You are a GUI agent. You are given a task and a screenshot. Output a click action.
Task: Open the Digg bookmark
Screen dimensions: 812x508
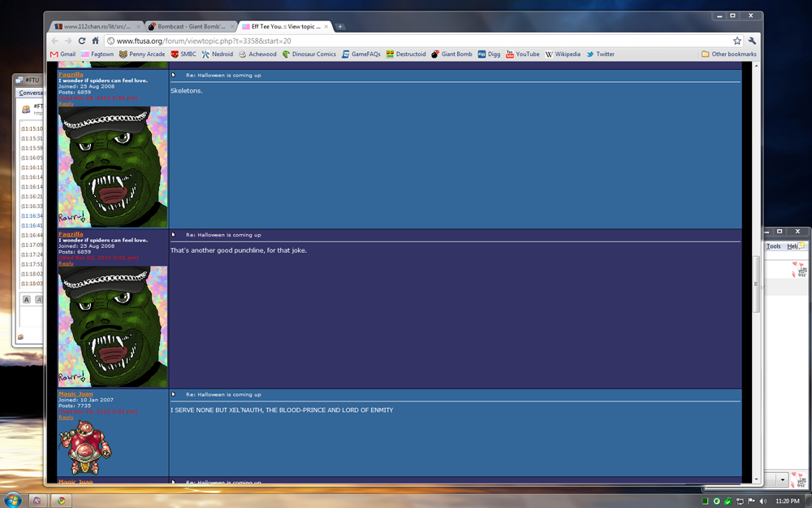489,54
